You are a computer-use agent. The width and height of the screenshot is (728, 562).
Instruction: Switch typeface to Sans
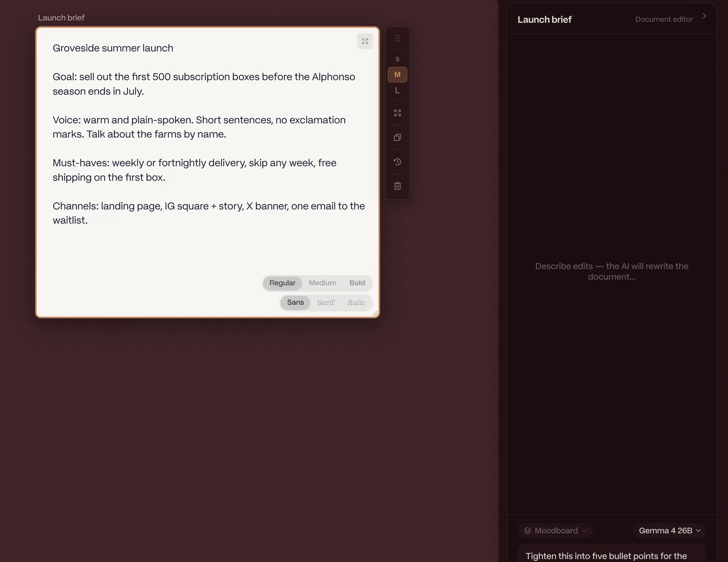[295, 302]
